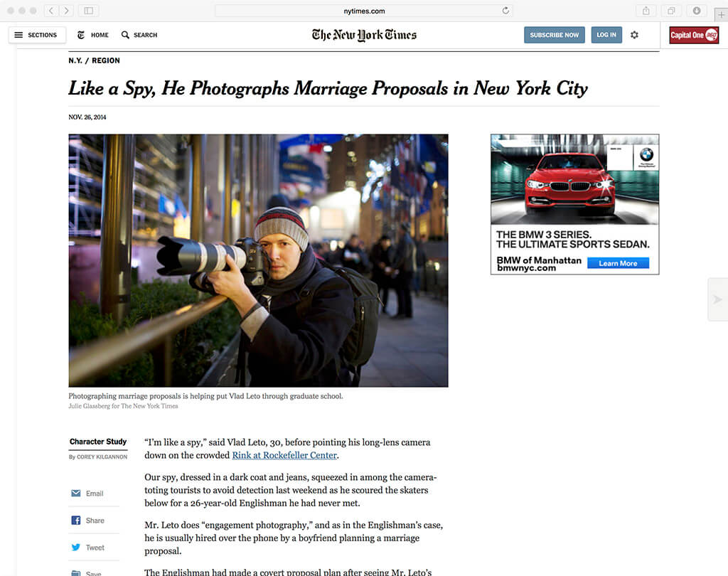Image resolution: width=728 pixels, height=576 pixels.
Task: Go forward with Safari forward arrow
Action: click(66, 10)
